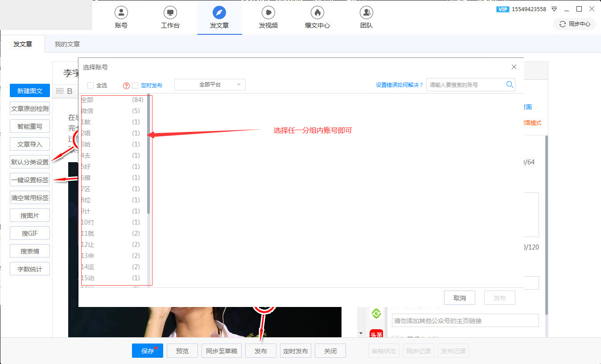The width and height of the screenshot is (601, 364).
Task: Go to the 工作台 icon
Action: coord(170,12)
